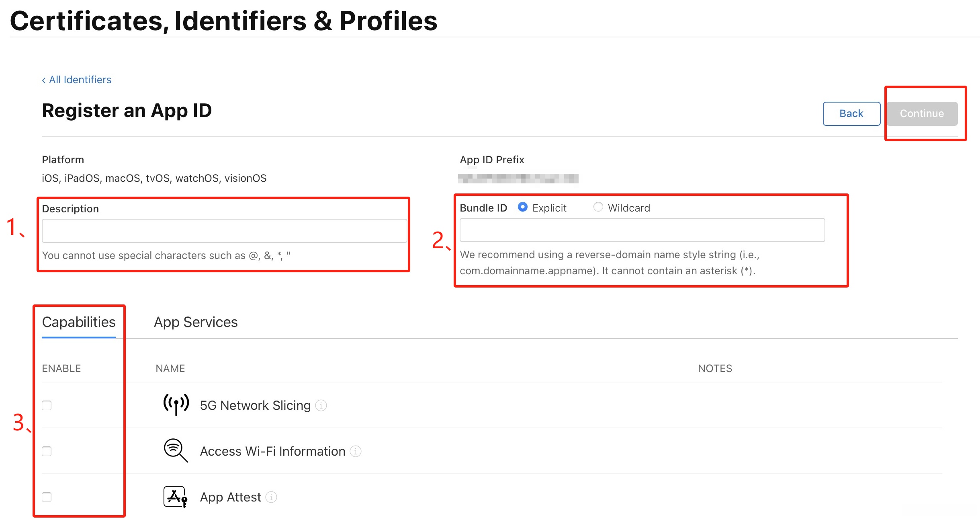The height and width of the screenshot is (518, 980).
Task: Click the App Attest icon
Action: 176,497
